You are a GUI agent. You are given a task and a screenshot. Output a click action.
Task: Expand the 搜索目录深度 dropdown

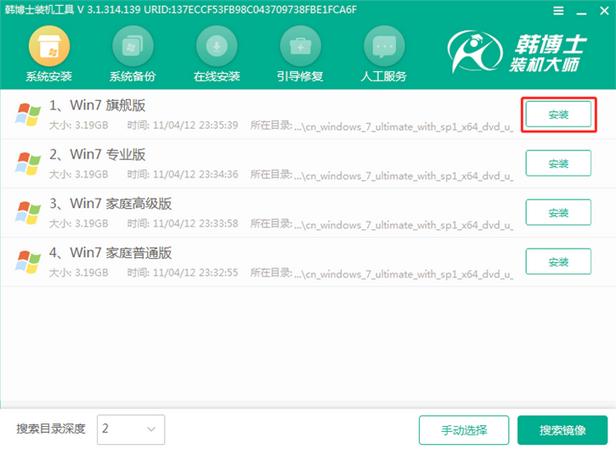[129, 429]
